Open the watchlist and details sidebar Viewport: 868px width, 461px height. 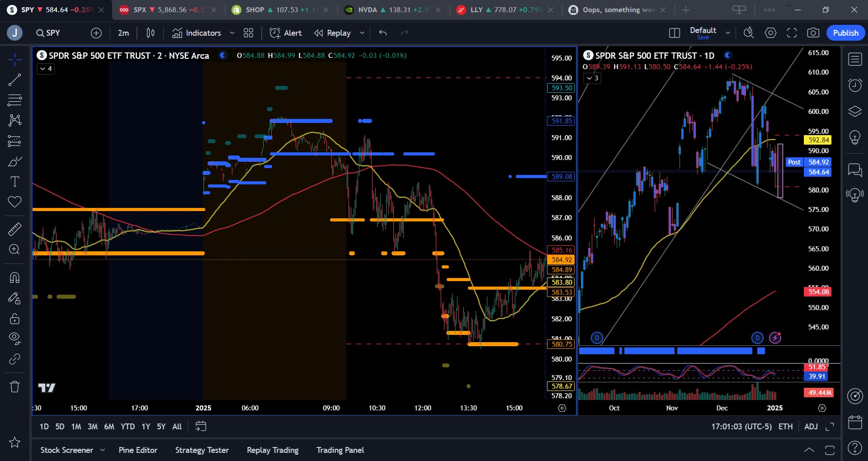(x=855, y=59)
